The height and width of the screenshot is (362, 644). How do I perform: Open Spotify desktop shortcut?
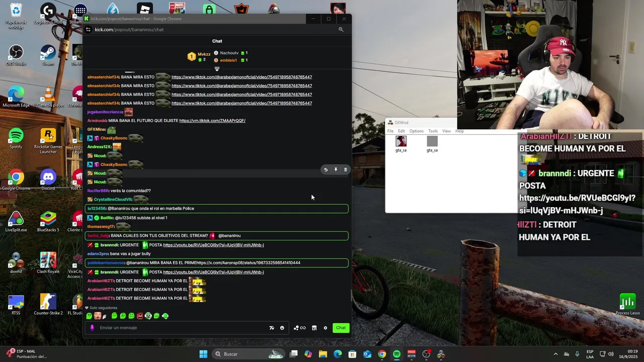pyautogui.click(x=16, y=139)
